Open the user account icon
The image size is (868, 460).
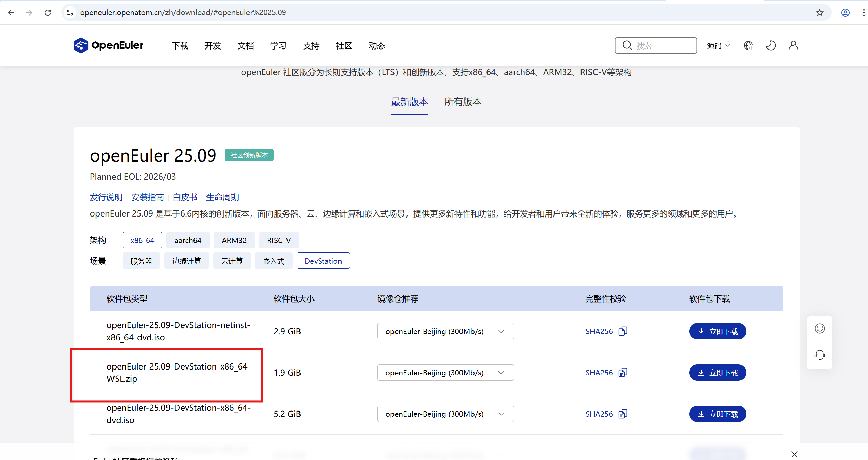coord(793,45)
